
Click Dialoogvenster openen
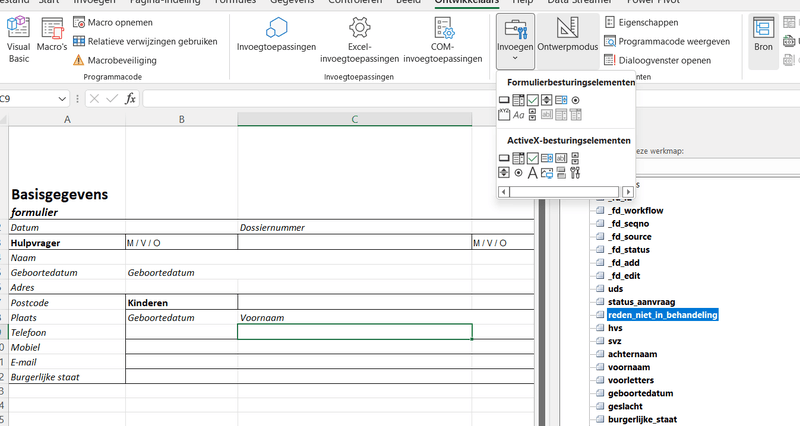click(658, 60)
